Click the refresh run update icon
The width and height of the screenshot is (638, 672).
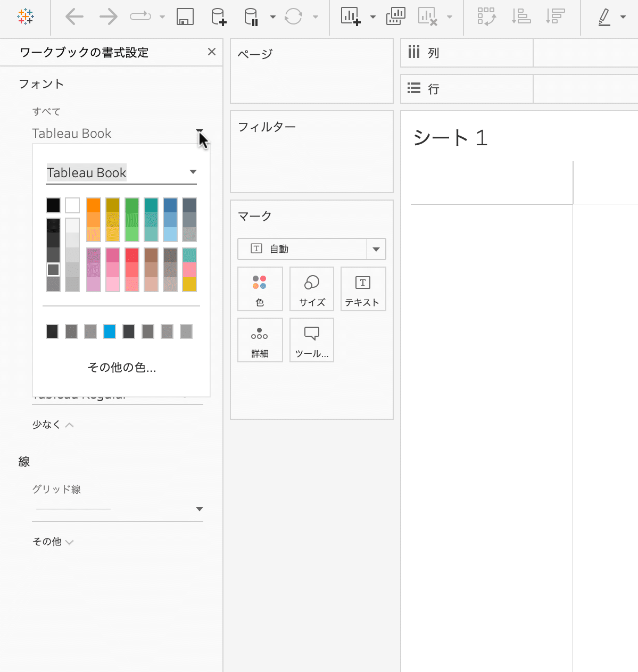(293, 16)
